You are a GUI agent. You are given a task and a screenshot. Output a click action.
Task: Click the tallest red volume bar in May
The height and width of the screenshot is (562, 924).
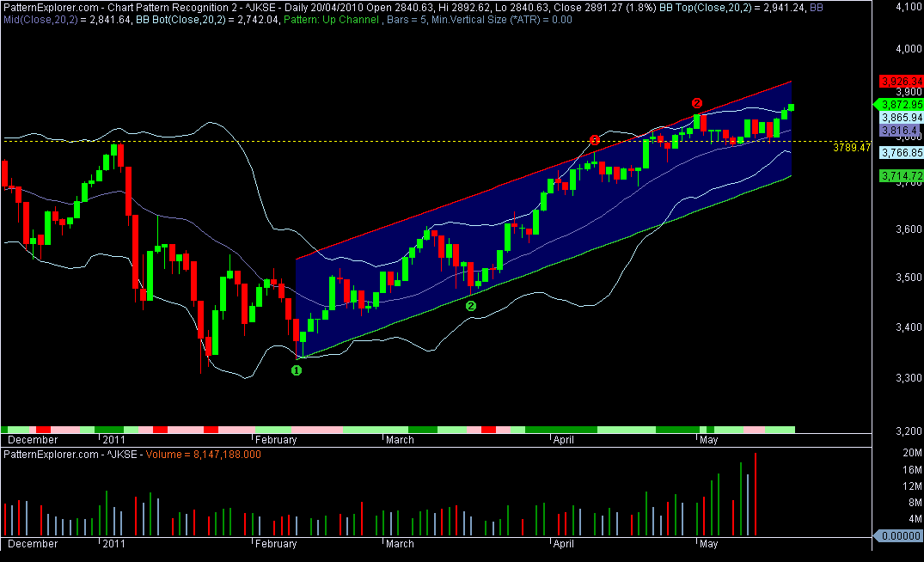pos(755,494)
